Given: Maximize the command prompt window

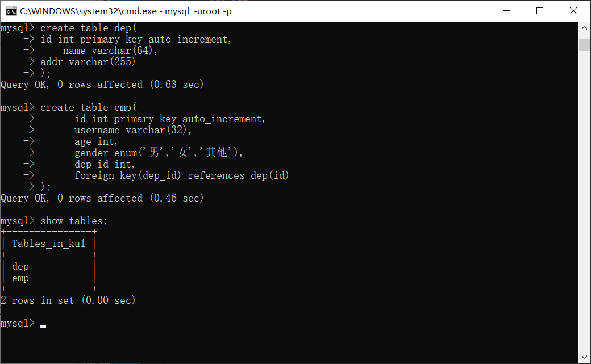Looking at the screenshot, I should [x=540, y=11].
